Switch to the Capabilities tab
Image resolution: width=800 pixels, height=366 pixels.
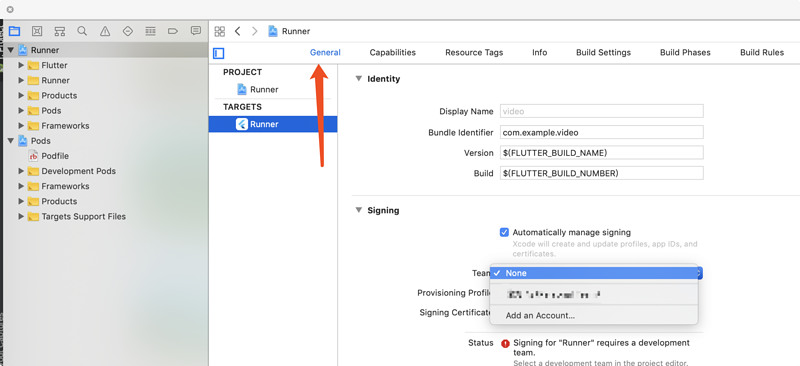coord(392,53)
